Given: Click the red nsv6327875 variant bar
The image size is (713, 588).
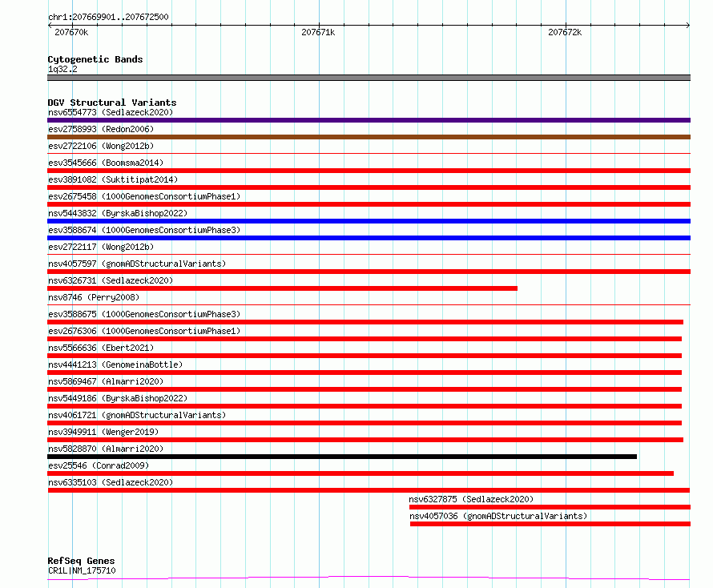Looking at the screenshot, I should (x=550, y=507).
